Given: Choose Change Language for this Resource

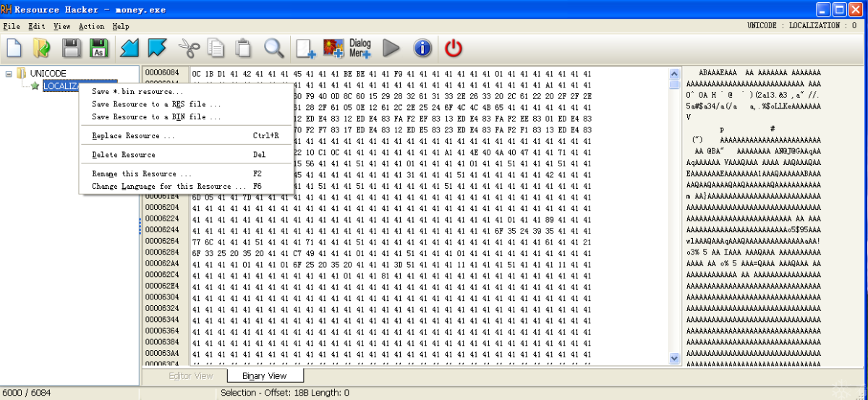Looking at the screenshot, I should pos(186,186).
